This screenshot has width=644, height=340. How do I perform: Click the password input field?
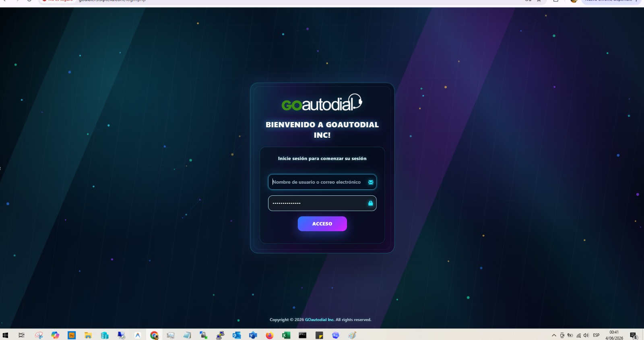point(322,203)
